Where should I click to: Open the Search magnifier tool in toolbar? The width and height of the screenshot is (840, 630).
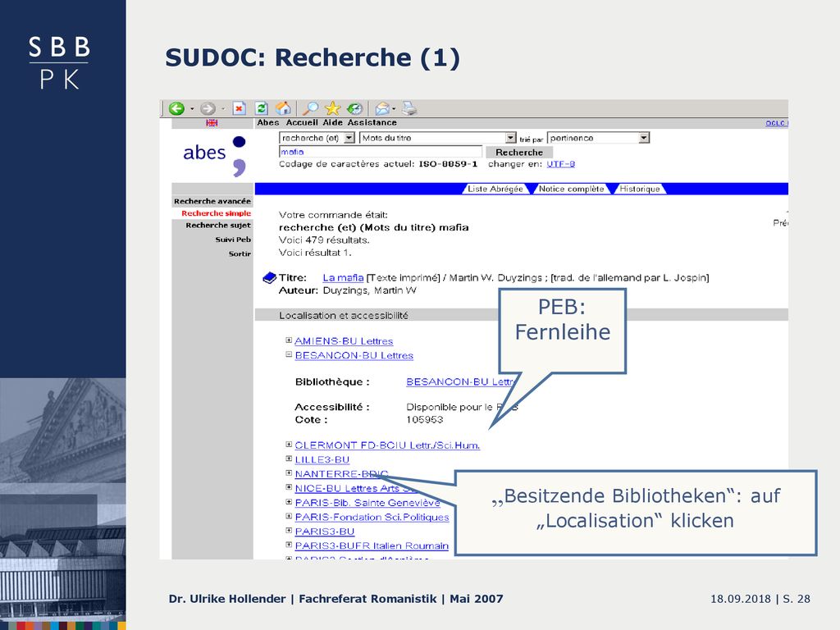click(310, 109)
